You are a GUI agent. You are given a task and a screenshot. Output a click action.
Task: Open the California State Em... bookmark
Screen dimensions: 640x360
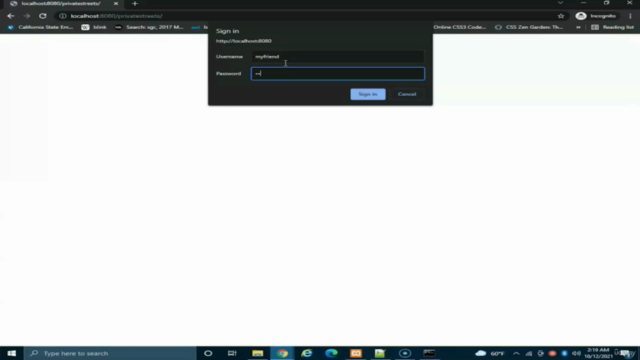point(40,27)
